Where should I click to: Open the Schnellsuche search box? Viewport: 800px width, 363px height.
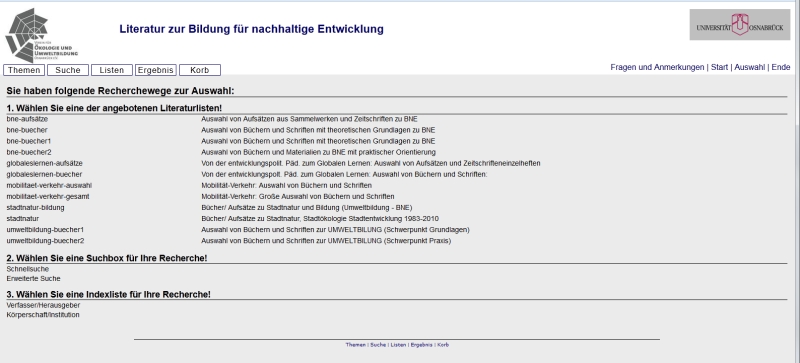[28, 269]
